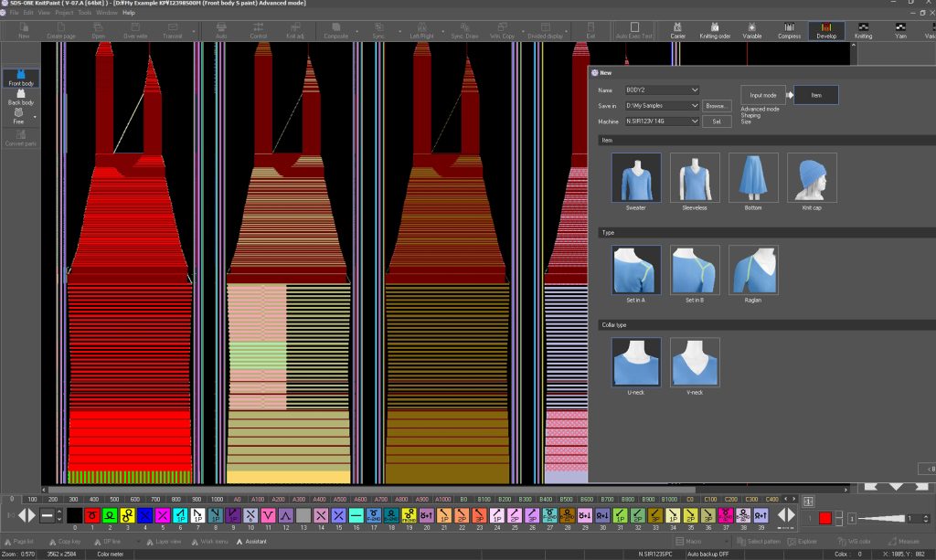Select the Set in A type option
The height and width of the screenshot is (560, 936).
635,269
